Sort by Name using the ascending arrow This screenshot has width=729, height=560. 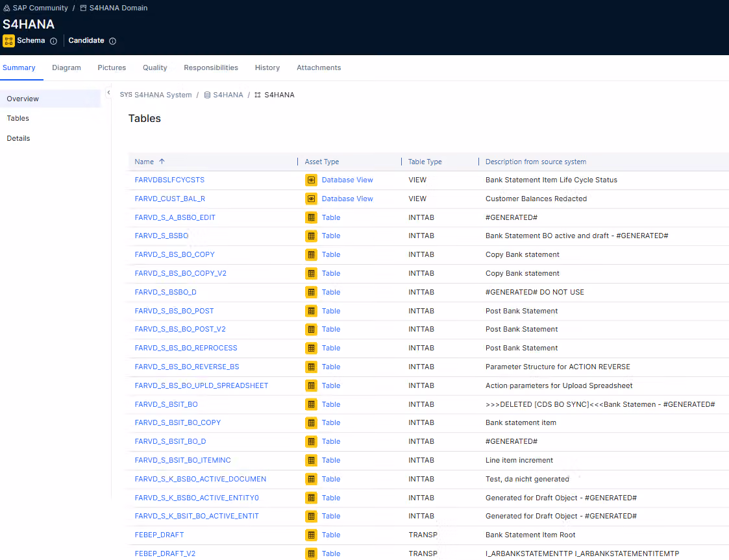(162, 162)
